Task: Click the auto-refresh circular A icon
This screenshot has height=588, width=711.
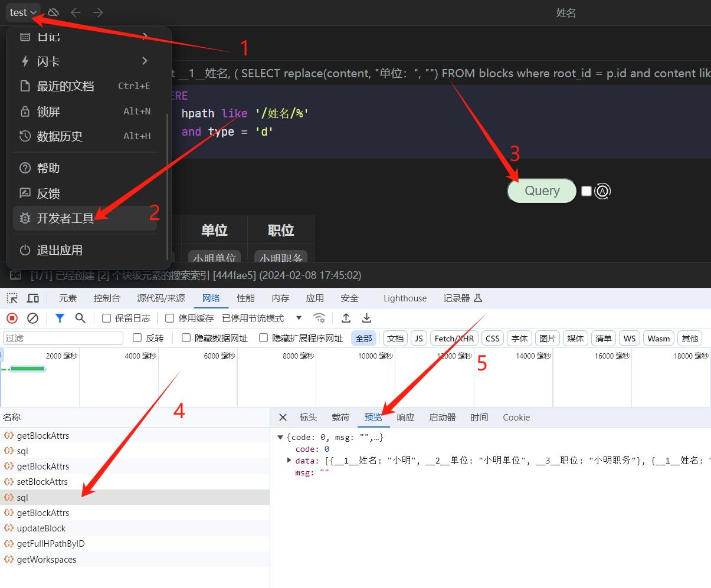Action: coord(602,191)
